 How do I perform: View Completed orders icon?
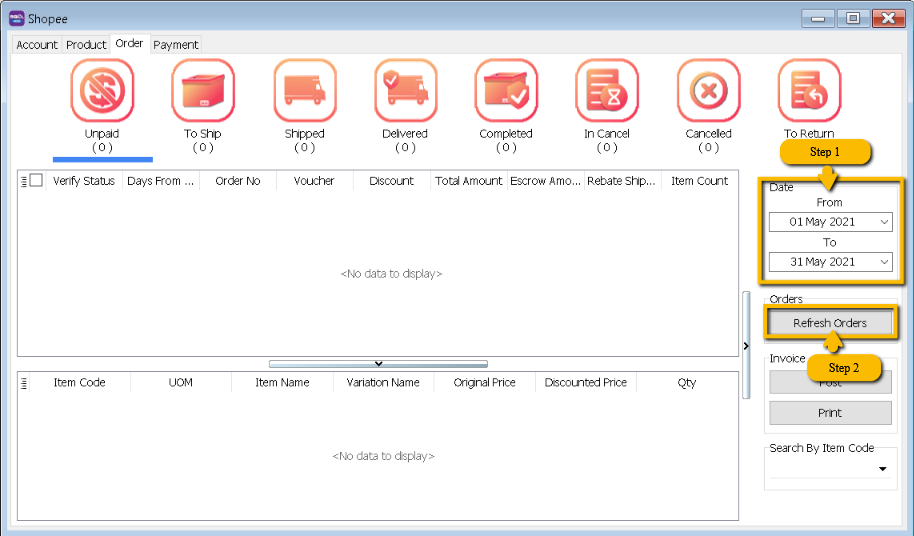coord(506,91)
